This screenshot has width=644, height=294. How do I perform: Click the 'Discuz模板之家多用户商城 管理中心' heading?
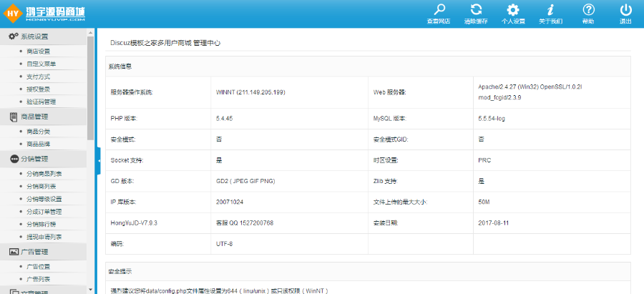pos(165,43)
